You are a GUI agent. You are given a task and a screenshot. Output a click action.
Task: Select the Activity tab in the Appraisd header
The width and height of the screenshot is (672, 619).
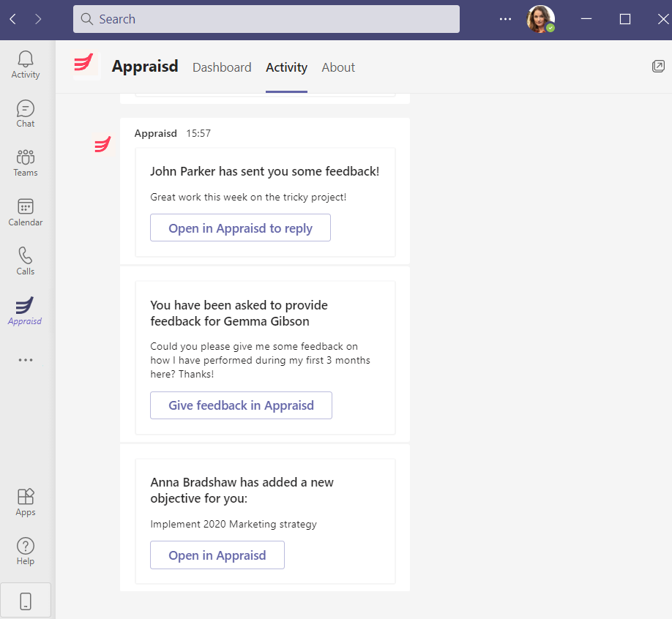tap(286, 67)
